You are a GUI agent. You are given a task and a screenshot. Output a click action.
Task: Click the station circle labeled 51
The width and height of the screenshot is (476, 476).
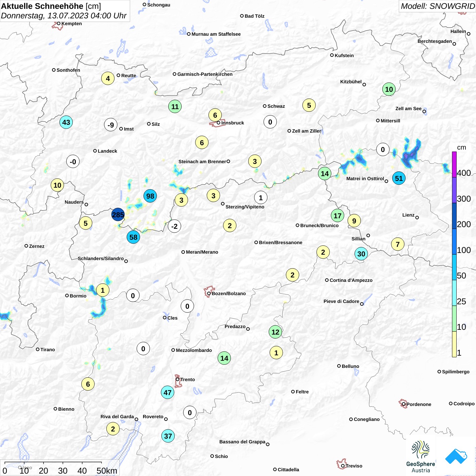click(x=399, y=178)
